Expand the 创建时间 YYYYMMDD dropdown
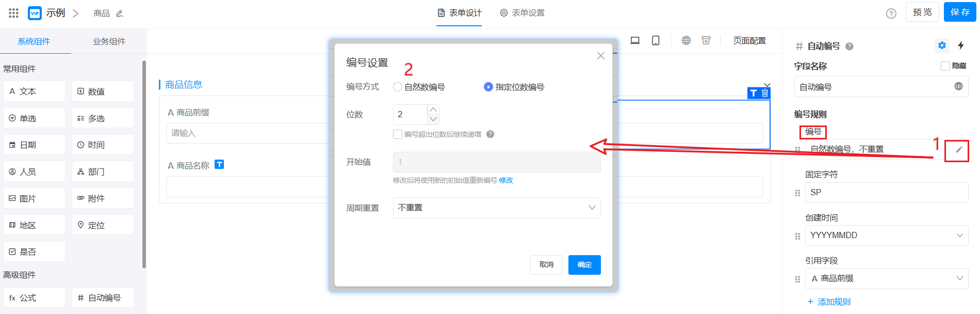980x314 pixels. pos(886,235)
